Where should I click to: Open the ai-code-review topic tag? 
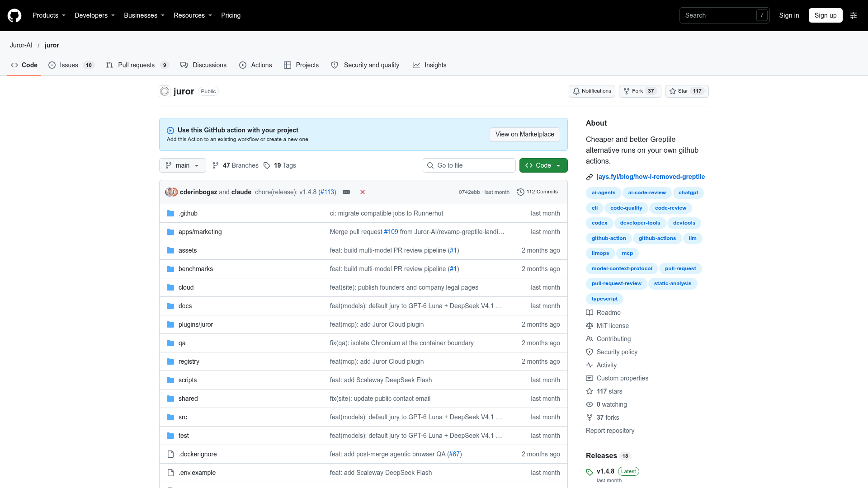click(x=647, y=193)
